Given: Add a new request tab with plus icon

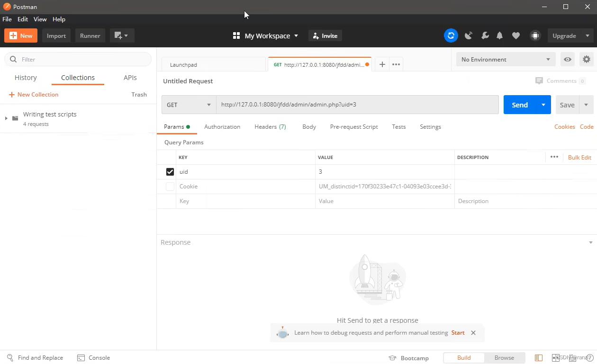Looking at the screenshot, I should point(382,64).
